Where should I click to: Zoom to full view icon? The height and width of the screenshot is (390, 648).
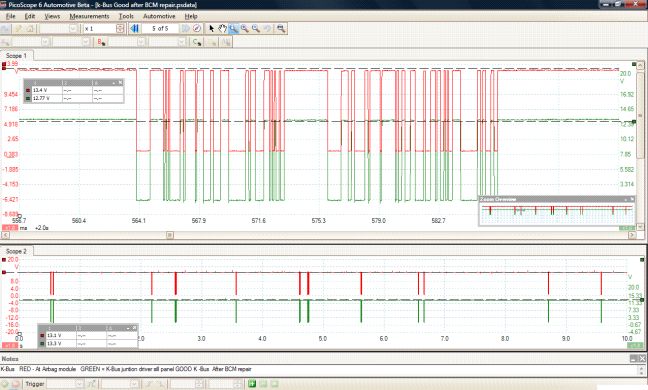coord(281,29)
